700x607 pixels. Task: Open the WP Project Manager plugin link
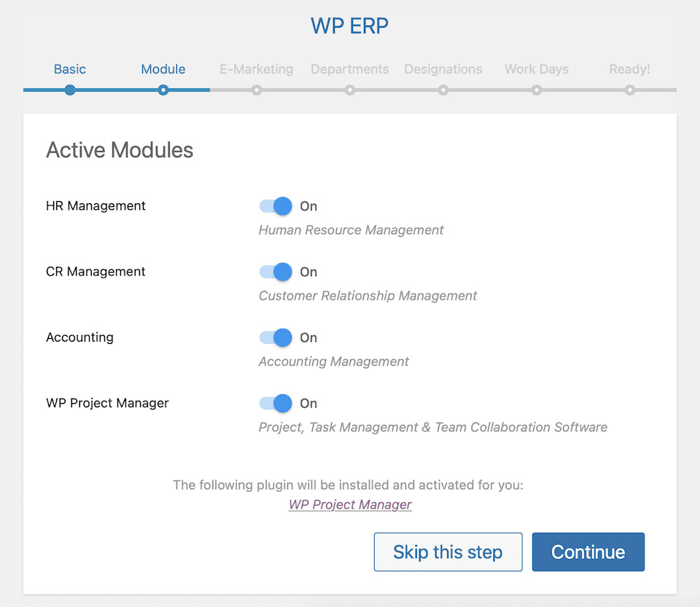[349, 504]
